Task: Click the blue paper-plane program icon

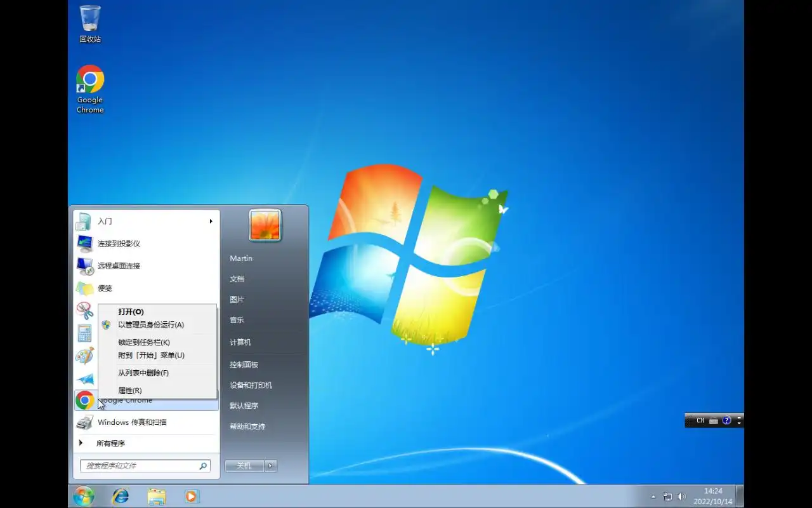Action: 85,378
